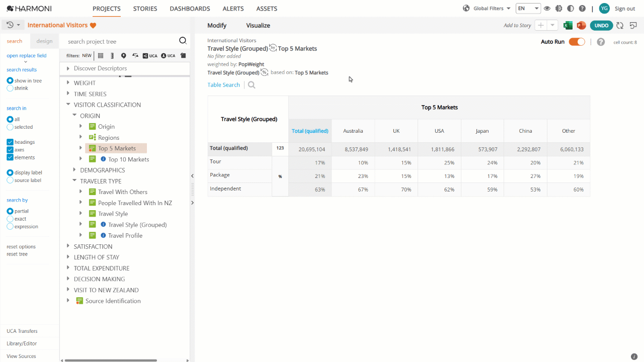Click the history clock icon

[x=10, y=25]
